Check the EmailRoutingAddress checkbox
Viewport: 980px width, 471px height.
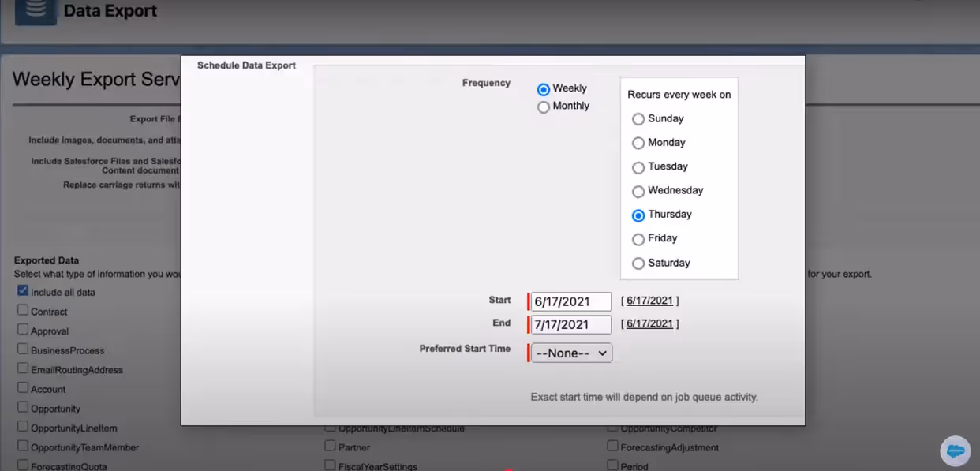(23, 368)
